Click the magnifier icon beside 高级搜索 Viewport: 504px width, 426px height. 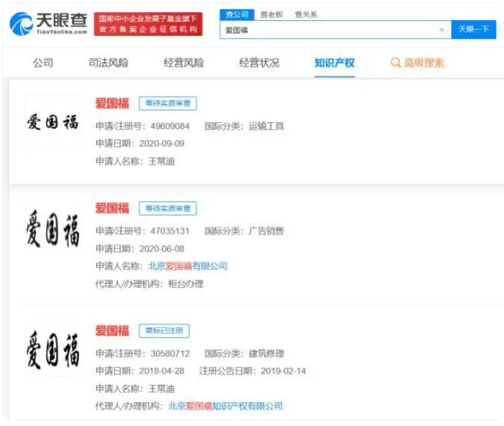click(x=395, y=62)
